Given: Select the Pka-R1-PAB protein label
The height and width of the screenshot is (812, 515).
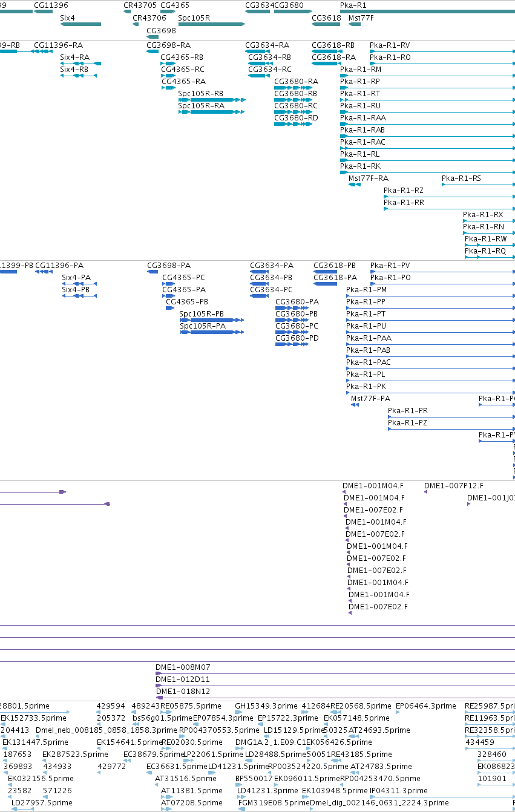Looking at the screenshot, I should [x=369, y=350].
